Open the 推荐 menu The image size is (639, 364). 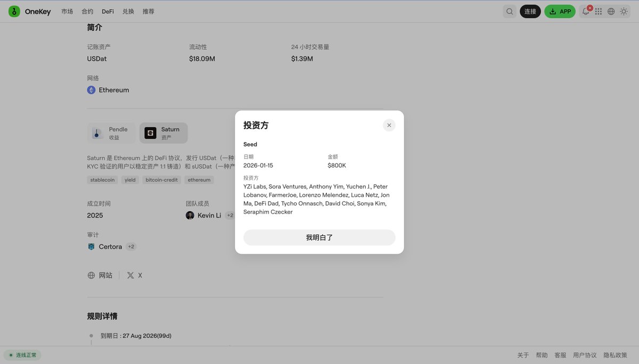[x=149, y=11]
